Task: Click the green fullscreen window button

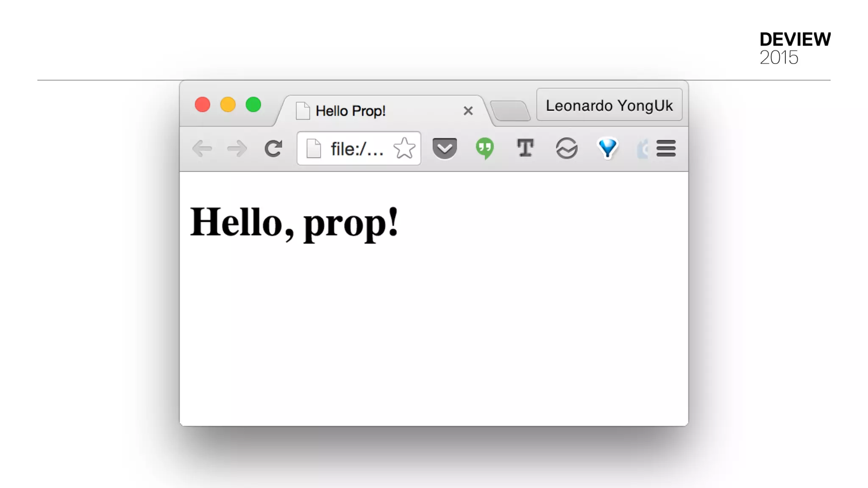Action: pyautogui.click(x=253, y=105)
